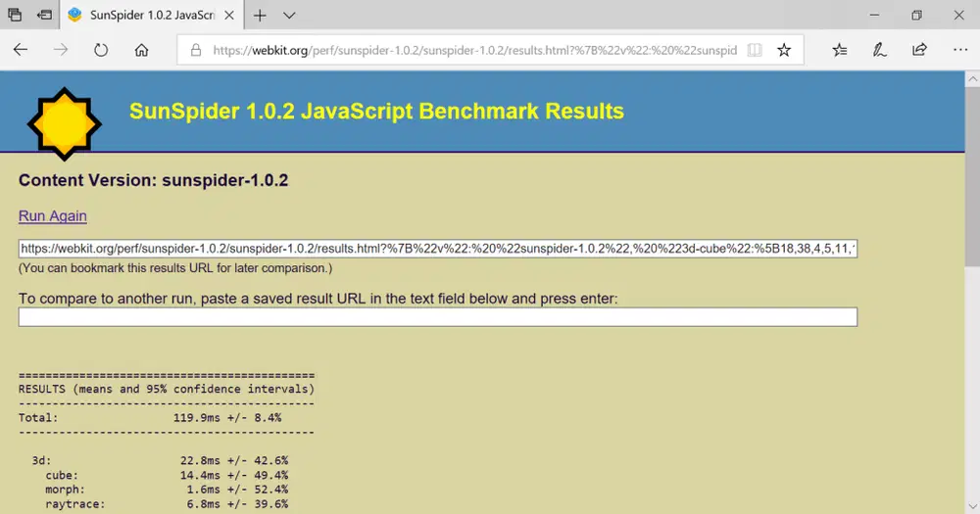Click the SunSpider sun logo

(65, 123)
